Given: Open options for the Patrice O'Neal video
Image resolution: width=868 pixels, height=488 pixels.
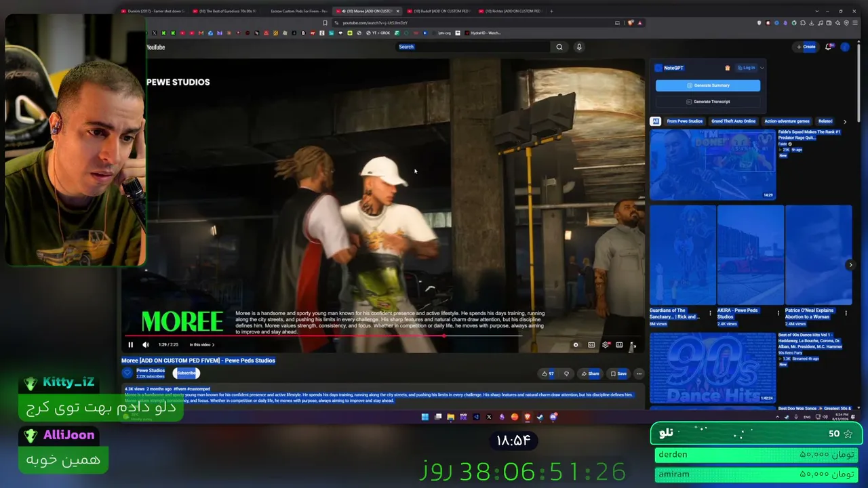Looking at the screenshot, I should click(846, 313).
